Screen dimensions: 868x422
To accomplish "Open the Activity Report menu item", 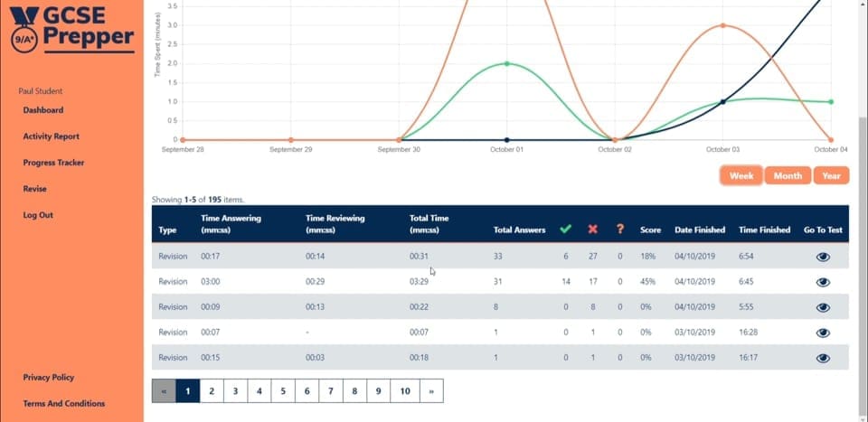I will pos(51,136).
